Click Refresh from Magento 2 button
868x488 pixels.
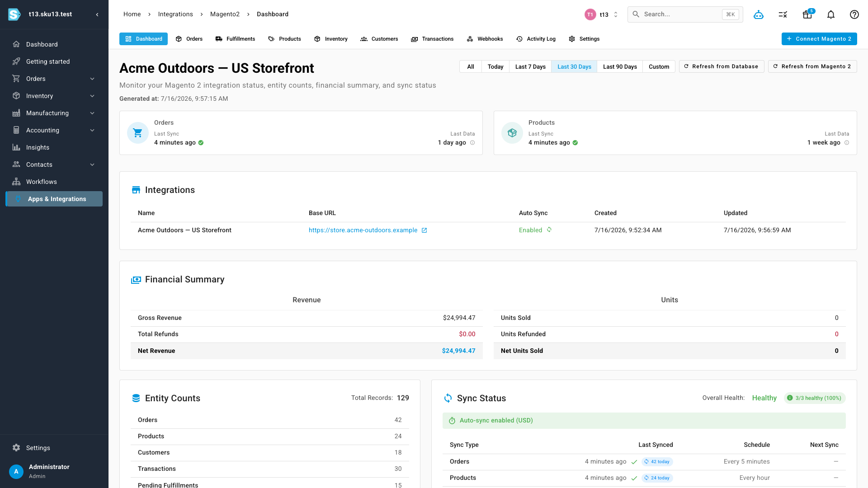[x=812, y=66]
